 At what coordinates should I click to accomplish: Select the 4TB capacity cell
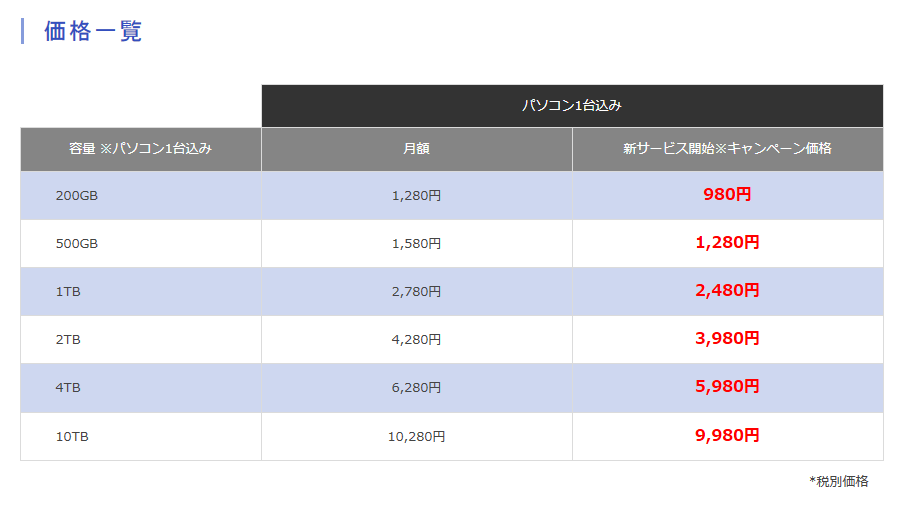(141, 388)
